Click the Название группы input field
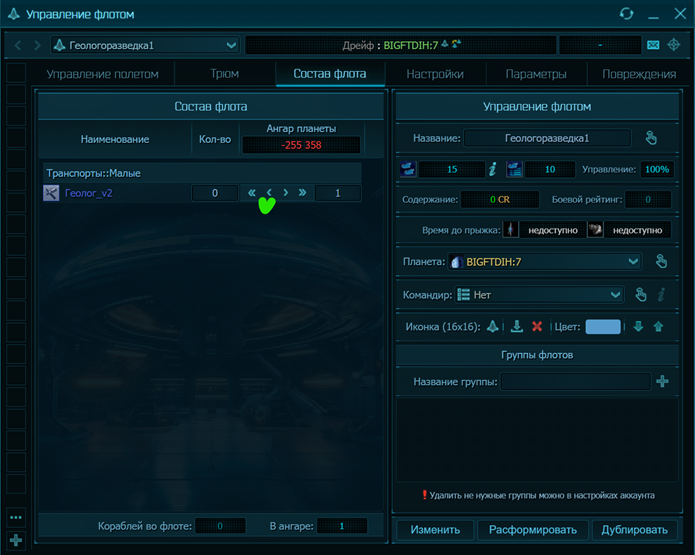695x555 pixels. click(x=576, y=381)
